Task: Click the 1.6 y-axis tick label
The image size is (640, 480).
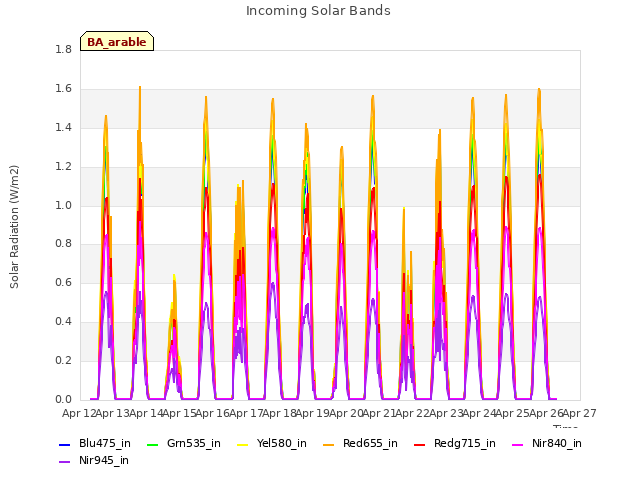Action: click(64, 89)
